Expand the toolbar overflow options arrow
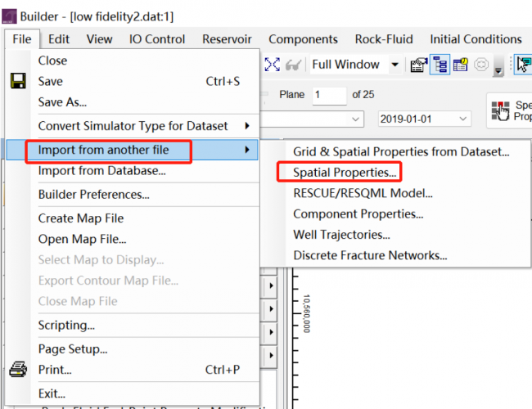This screenshot has height=409, width=532. (498, 70)
